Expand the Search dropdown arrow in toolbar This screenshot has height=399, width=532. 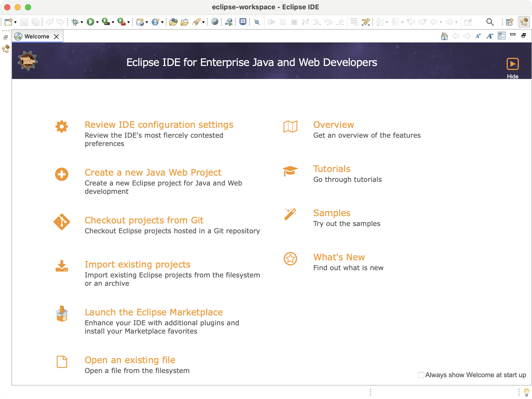(x=203, y=22)
